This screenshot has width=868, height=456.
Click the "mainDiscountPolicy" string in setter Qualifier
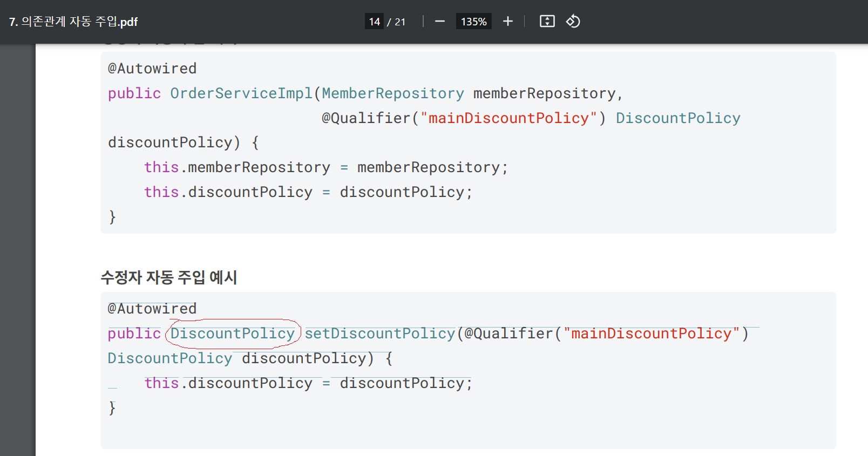[x=652, y=334]
